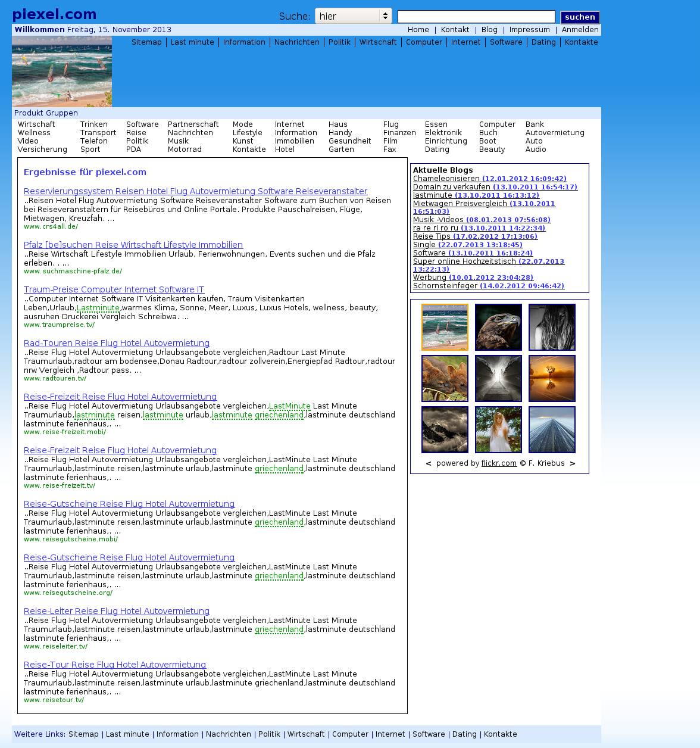Open the sunset tree thumbnail
This screenshot has width=700, height=748.
552,378
